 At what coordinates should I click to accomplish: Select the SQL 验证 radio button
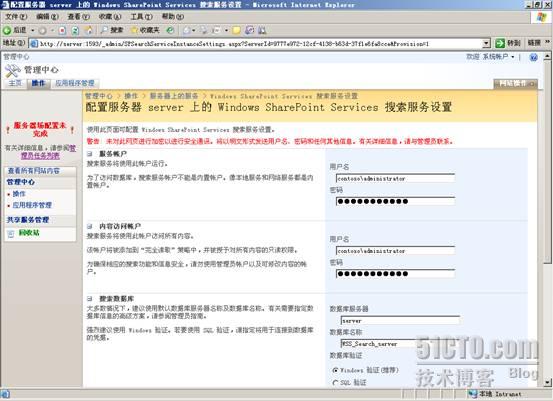[x=335, y=383]
